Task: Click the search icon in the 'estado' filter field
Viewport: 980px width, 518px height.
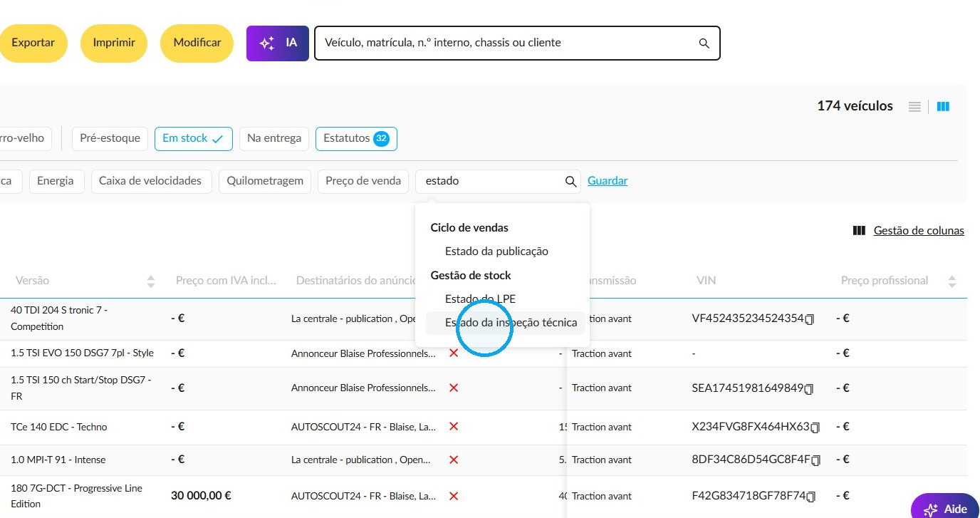Action: pyautogui.click(x=570, y=182)
